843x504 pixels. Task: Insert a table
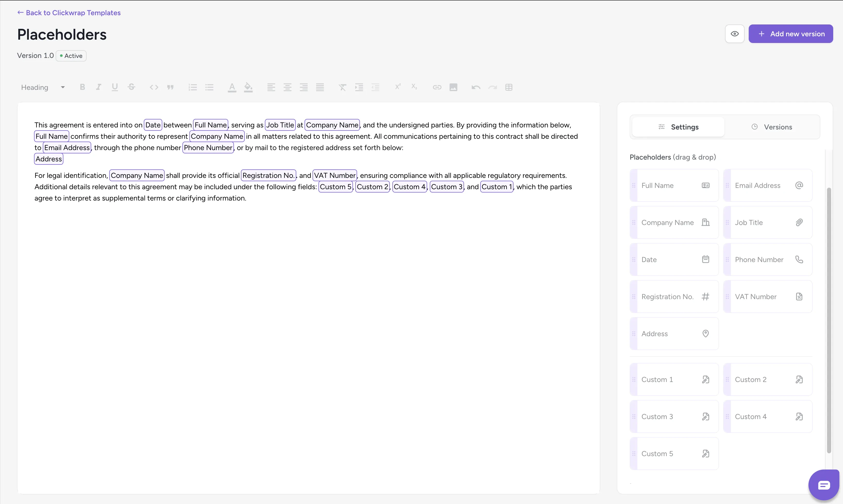pyautogui.click(x=509, y=87)
